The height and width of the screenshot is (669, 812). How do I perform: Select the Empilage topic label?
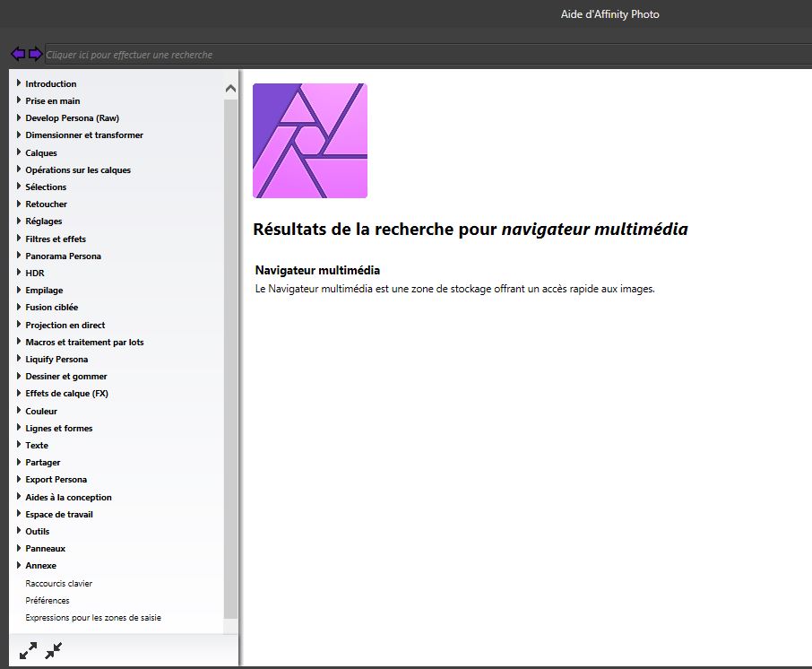[x=44, y=291]
